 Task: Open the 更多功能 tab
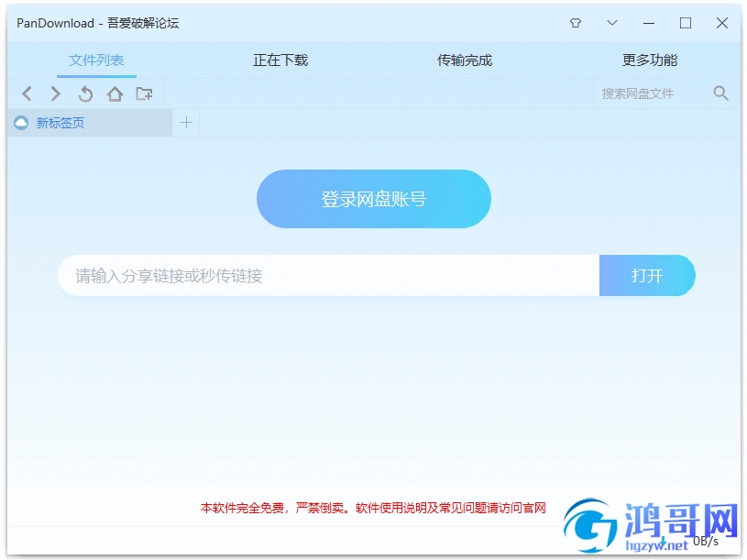[650, 60]
